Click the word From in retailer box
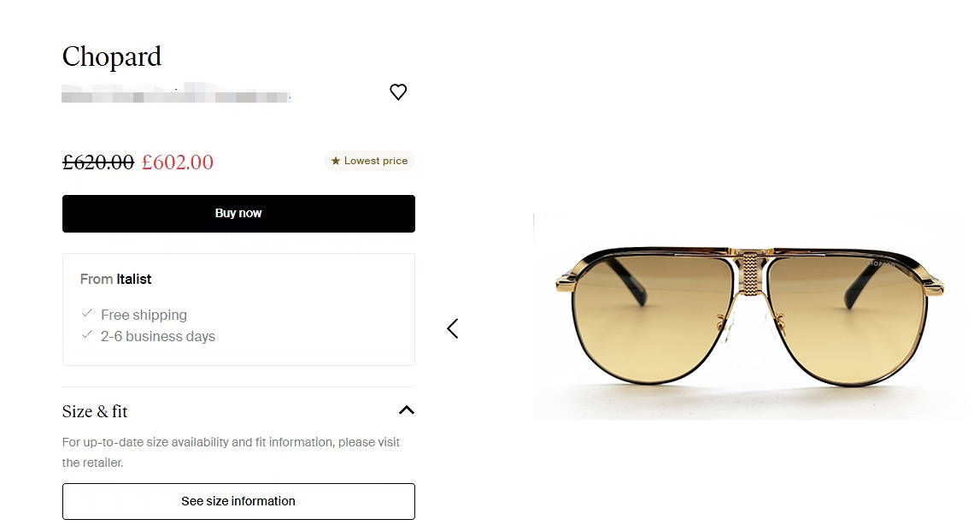 point(96,280)
